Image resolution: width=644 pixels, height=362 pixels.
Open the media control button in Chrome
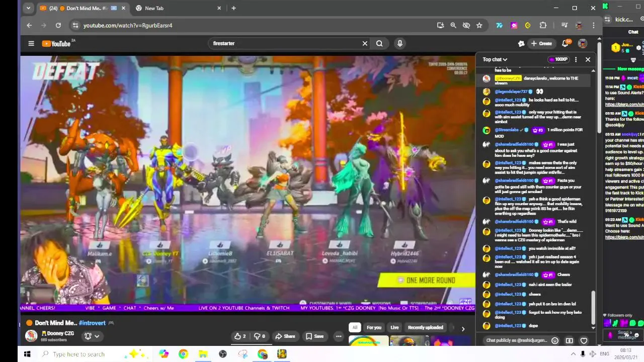coord(565,25)
